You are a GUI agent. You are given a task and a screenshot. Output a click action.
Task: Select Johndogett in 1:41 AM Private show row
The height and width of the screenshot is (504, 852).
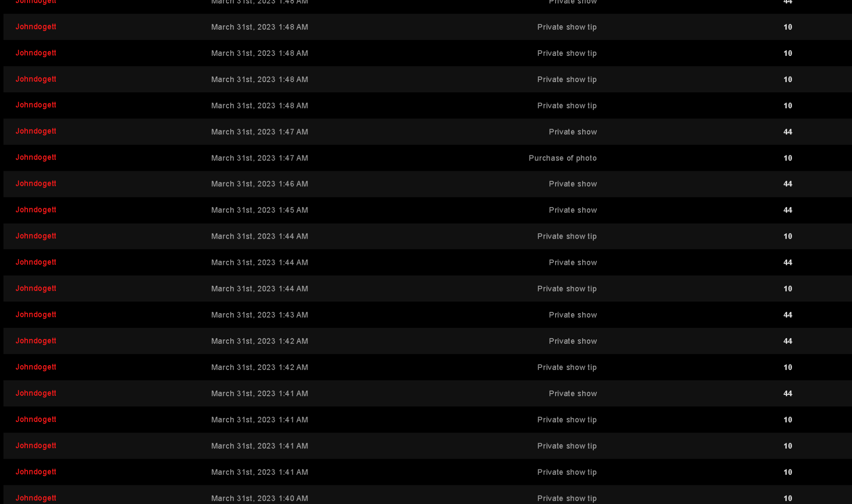[x=36, y=393]
